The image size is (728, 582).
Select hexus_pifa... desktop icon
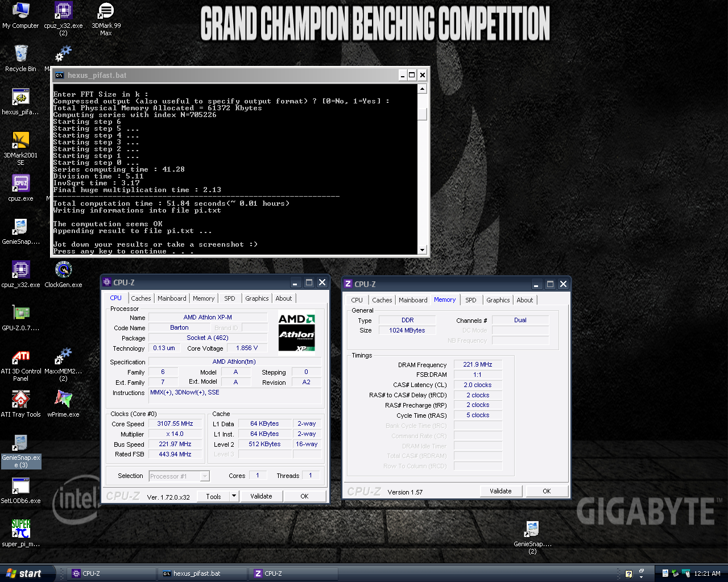[20, 102]
